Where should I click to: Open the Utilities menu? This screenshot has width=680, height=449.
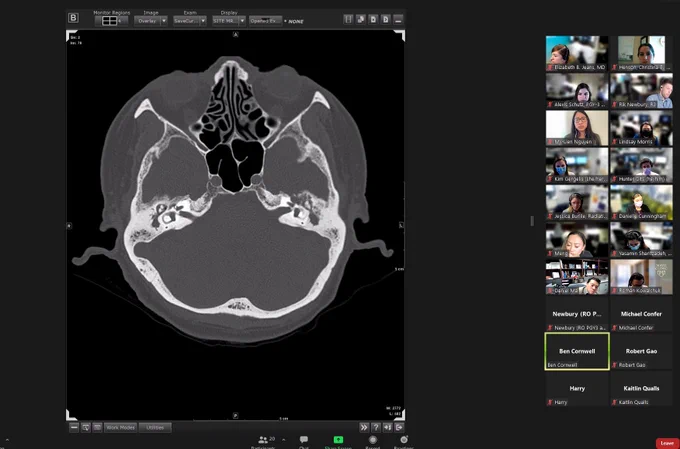pos(155,427)
